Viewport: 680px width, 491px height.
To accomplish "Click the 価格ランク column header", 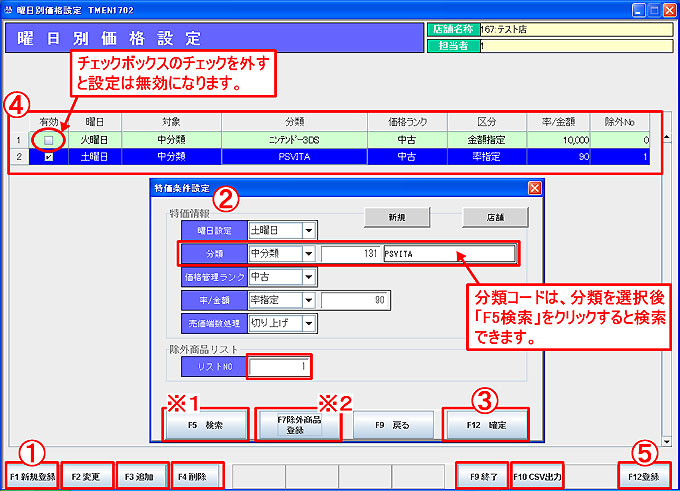I will click(x=407, y=122).
